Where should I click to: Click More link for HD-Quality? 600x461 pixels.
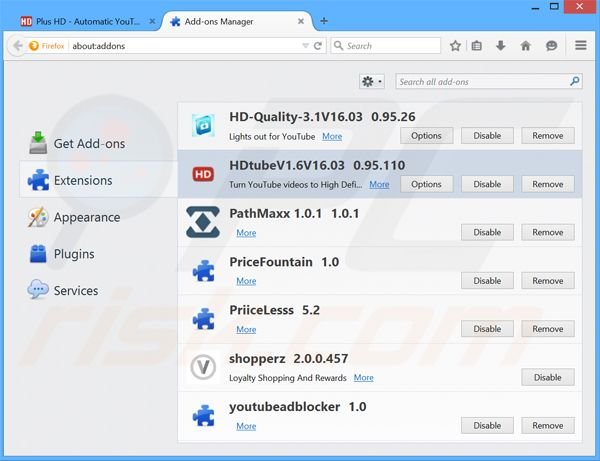click(x=332, y=137)
